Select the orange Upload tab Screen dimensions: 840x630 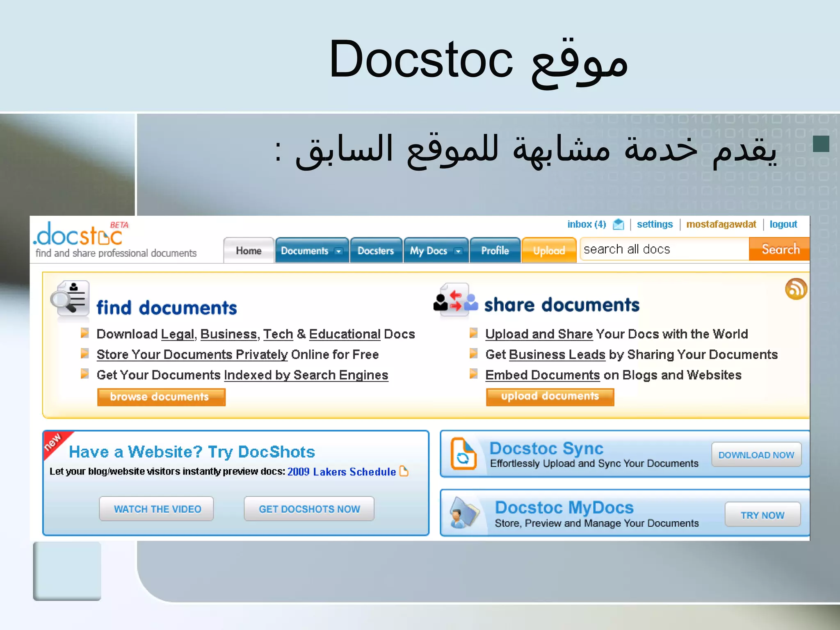549,250
